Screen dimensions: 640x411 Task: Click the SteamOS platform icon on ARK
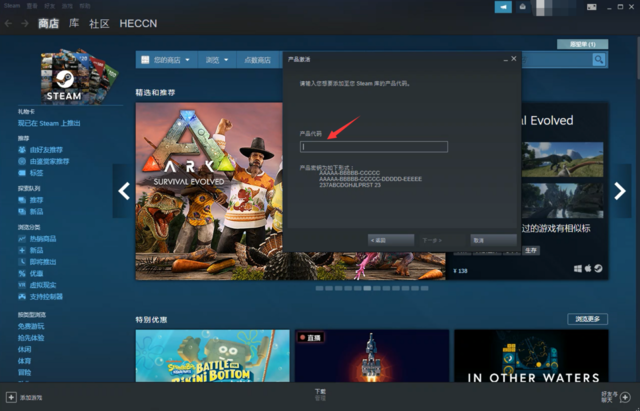598,269
